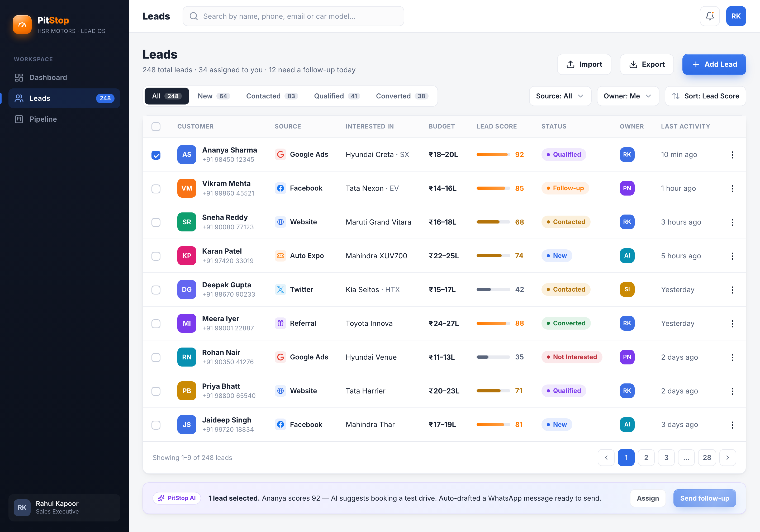Select Karan Patel's row checkbox
760x532 pixels.
pos(156,256)
